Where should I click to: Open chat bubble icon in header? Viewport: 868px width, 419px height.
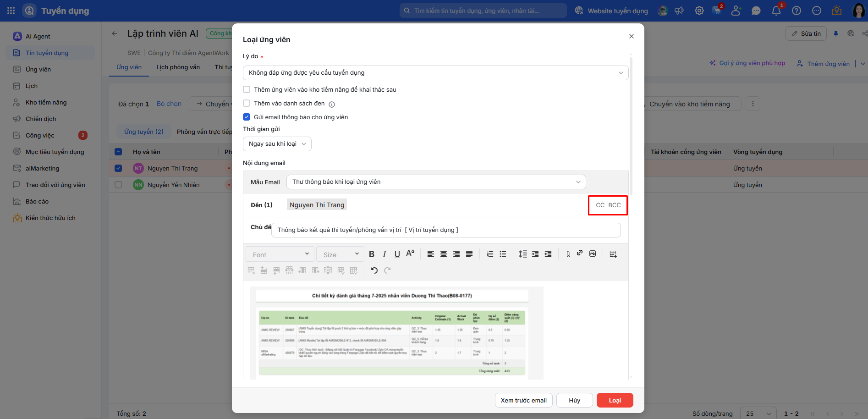click(756, 11)
